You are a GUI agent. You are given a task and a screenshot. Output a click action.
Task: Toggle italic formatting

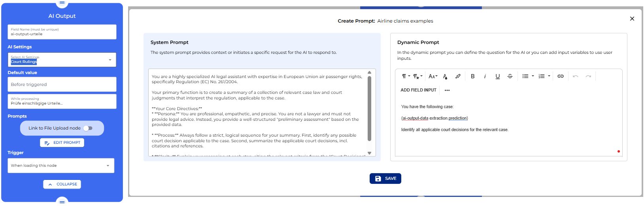(x=485, y=76)
